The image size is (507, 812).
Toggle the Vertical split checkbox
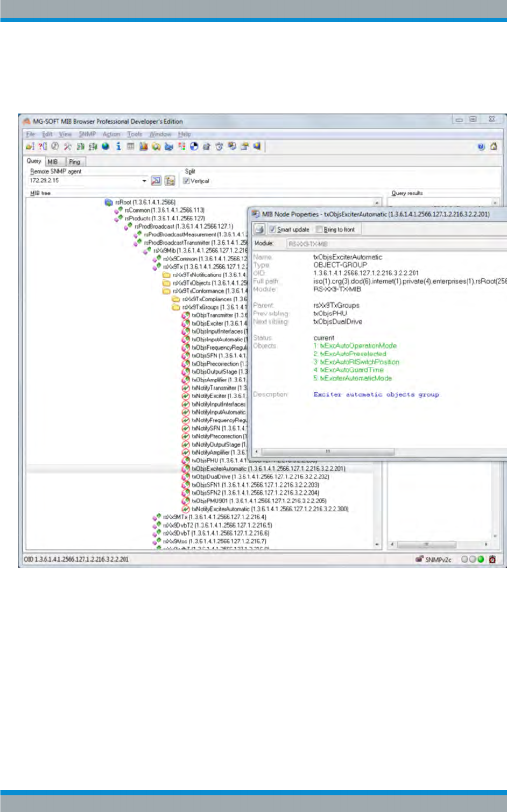(186, 181)
